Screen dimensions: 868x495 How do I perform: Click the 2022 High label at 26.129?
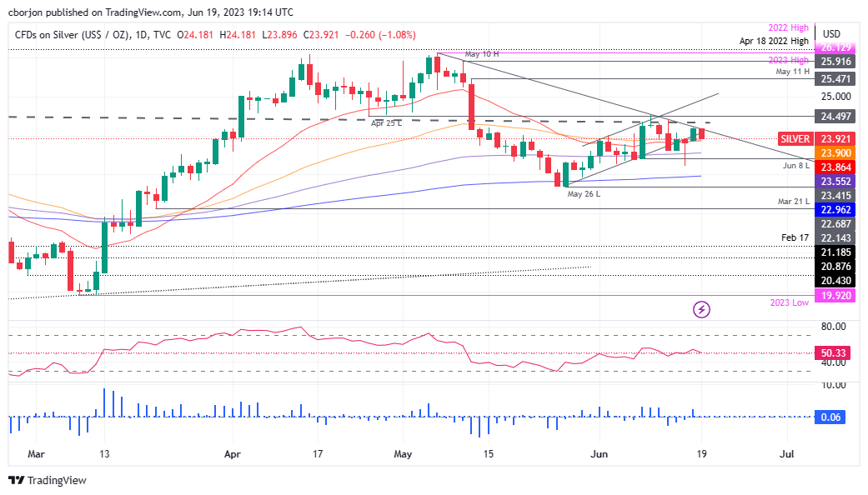point(835,47)
